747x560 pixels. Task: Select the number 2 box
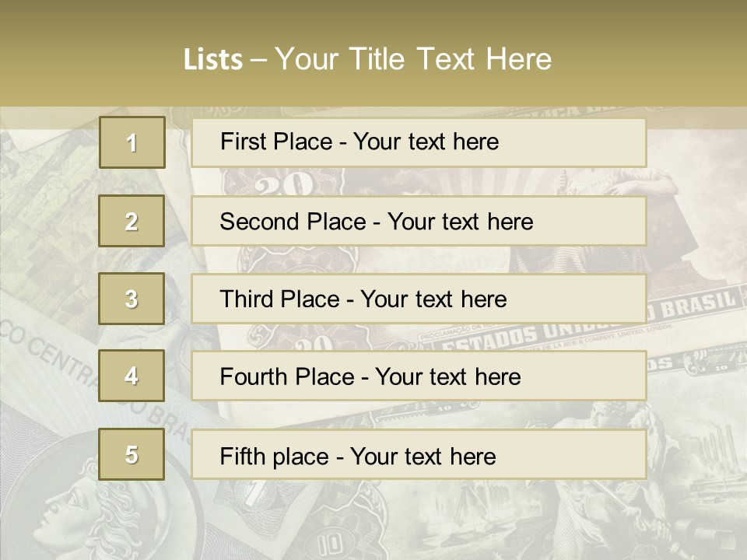click(132, 221)
